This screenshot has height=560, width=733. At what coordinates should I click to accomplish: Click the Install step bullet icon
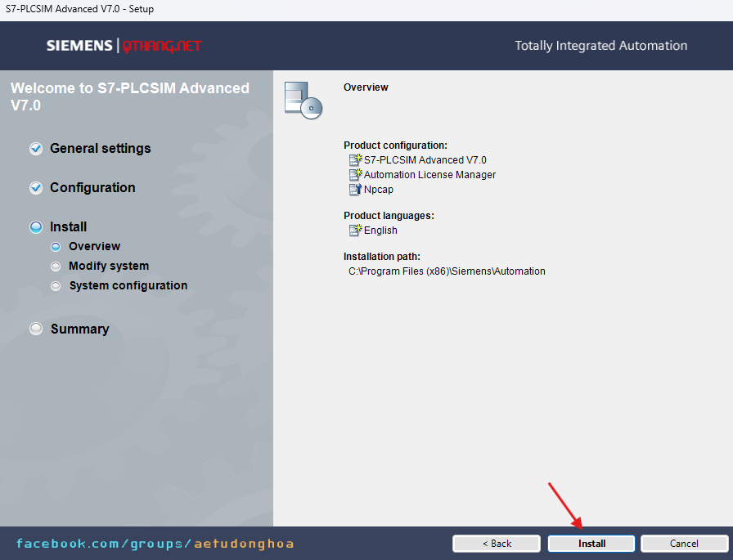tap(36, 227)
